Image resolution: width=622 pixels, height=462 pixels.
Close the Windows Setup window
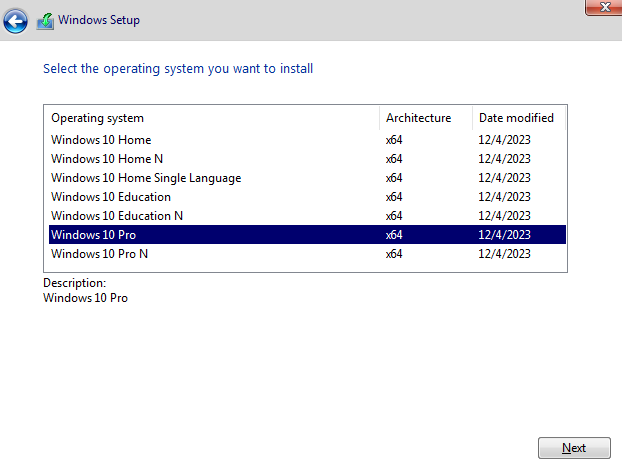click(605, 7)
